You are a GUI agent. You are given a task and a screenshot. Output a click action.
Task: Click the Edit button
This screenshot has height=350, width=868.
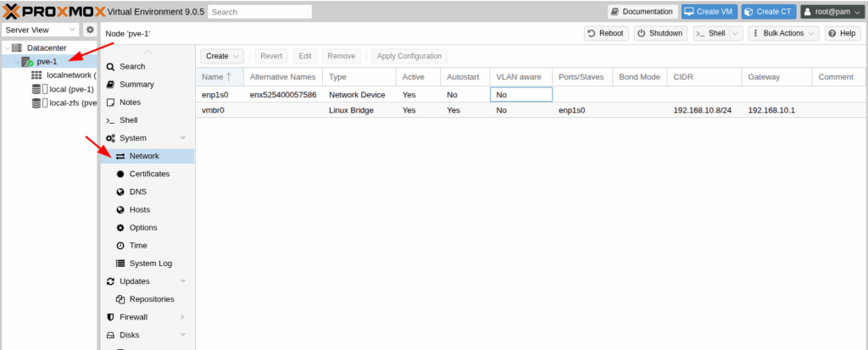[x=305, y=56]
